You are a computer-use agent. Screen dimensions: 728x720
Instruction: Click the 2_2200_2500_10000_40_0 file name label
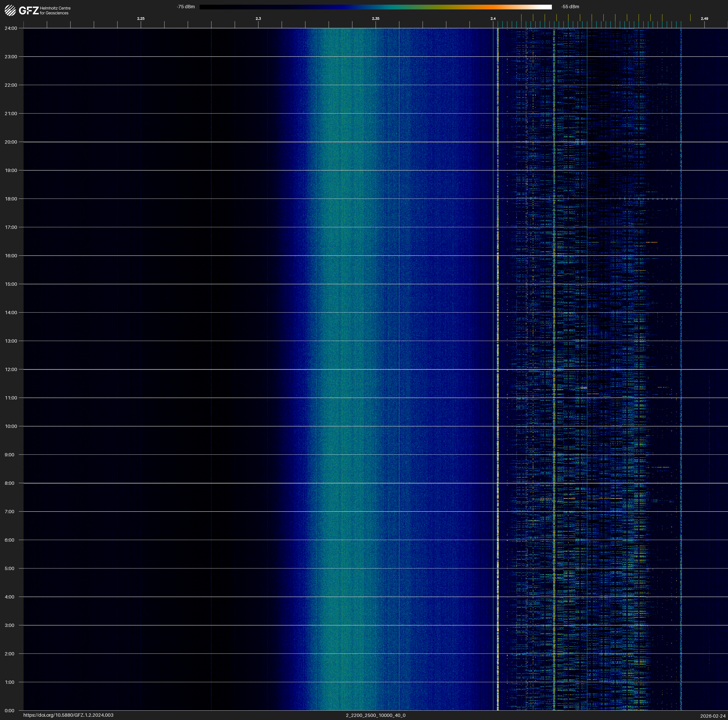point(375,715)
